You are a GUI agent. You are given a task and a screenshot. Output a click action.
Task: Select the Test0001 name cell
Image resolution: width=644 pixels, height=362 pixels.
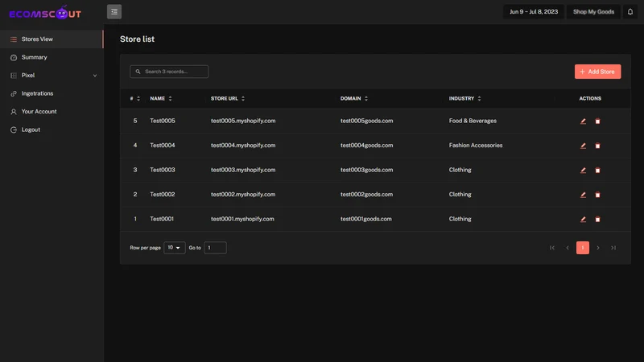coord(162,219)
